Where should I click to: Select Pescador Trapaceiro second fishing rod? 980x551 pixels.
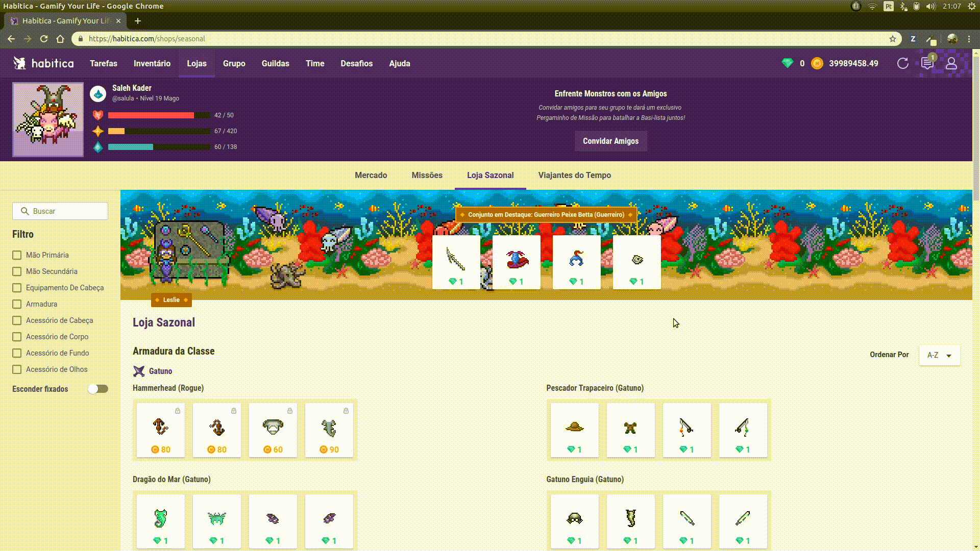743,430
